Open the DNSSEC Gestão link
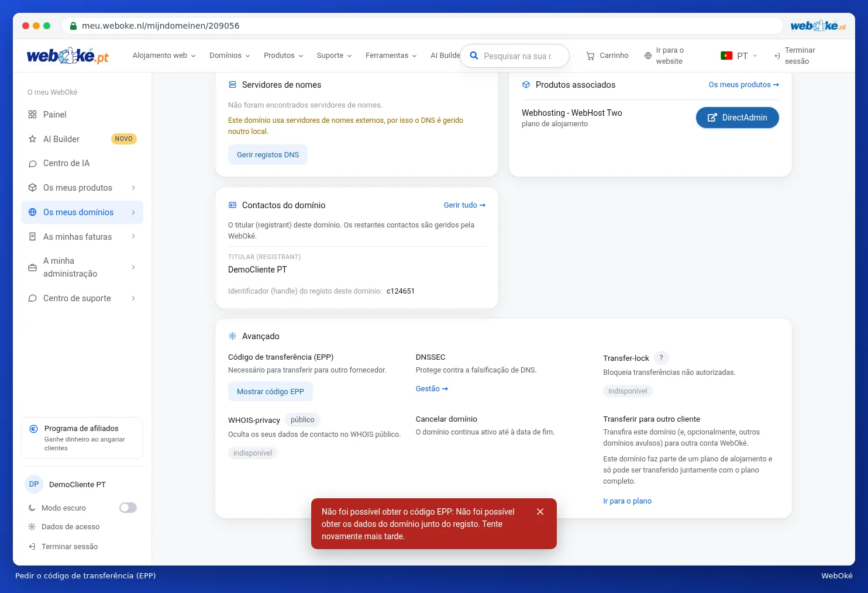868x593 pixels. coord(432,389)
